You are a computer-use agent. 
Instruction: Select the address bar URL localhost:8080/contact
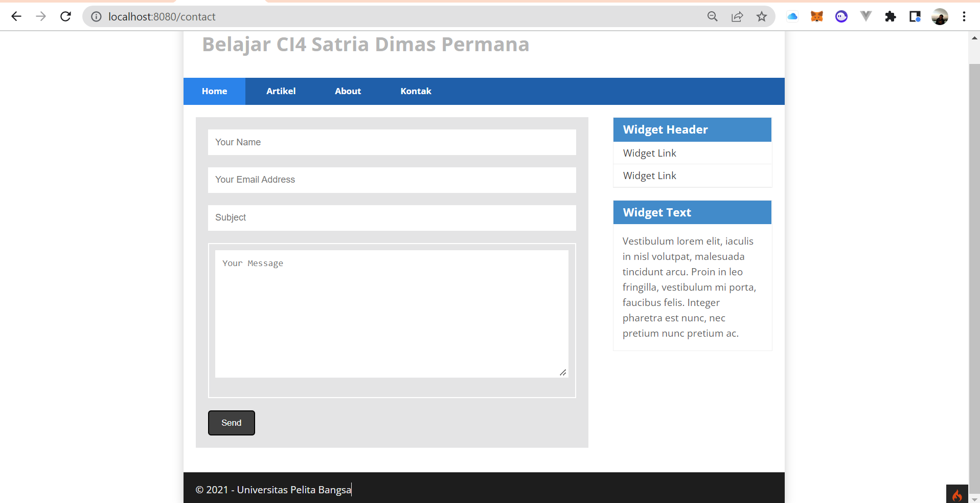pyautogui.click(x=162, y=17)
